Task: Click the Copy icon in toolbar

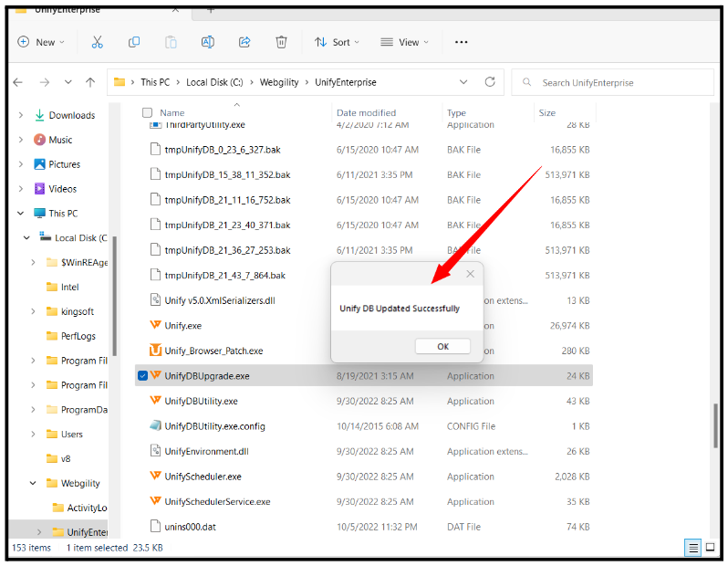Action: 134,42
